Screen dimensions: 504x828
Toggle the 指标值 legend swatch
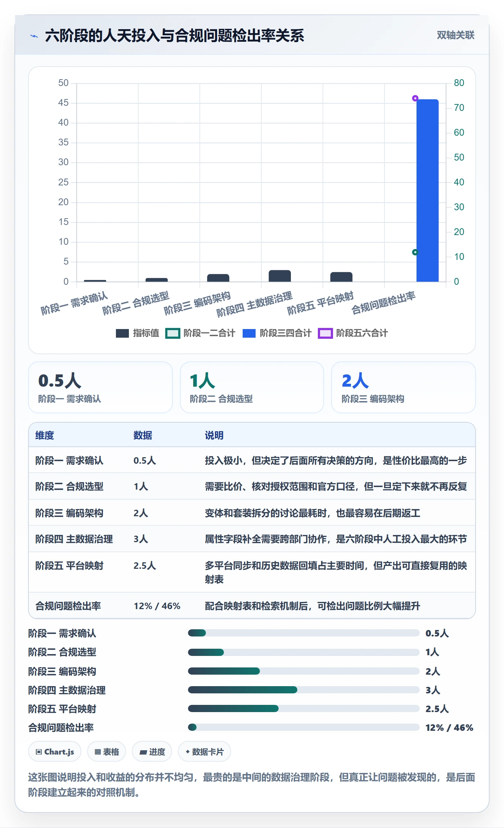122,333
